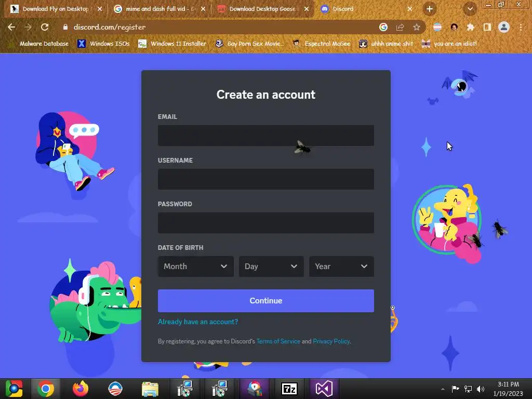This screenshot has height=399, width=532.
Task: Expand the Year dropdown
Action: 342,267
